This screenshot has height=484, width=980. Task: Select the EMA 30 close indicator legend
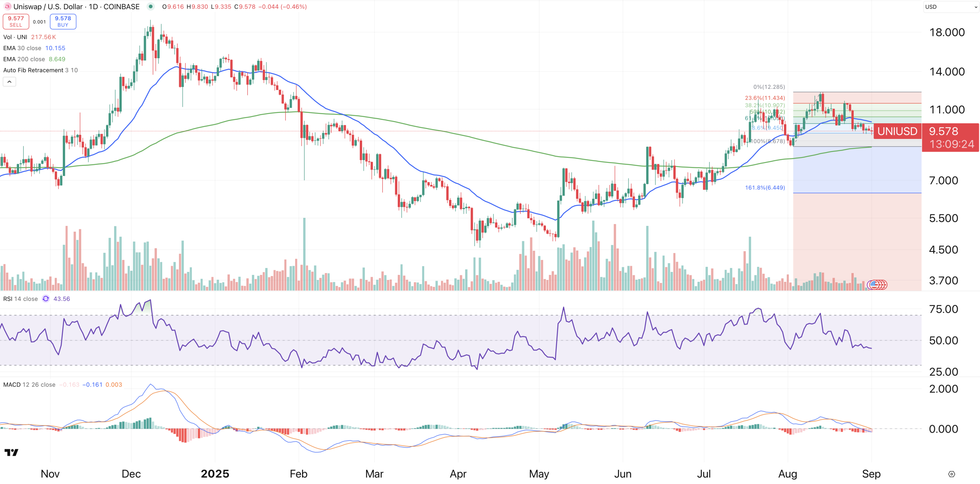[x=22, y=48]
